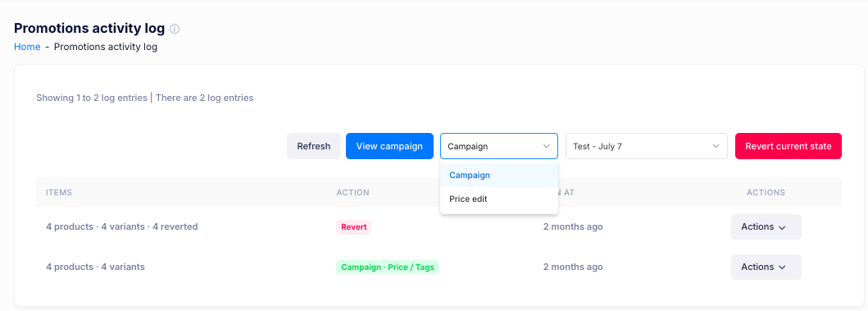Select Campaign option in the dropdown list

point(499,175)
